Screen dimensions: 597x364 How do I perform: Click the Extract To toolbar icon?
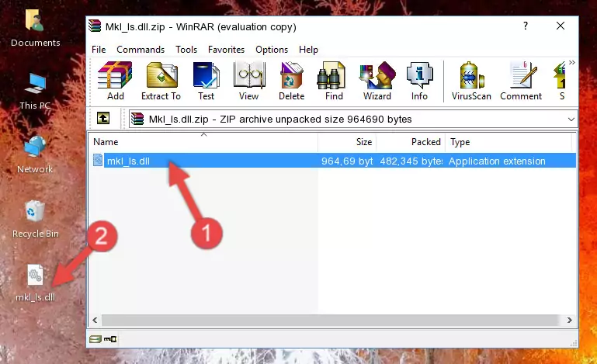click(161, 81)
